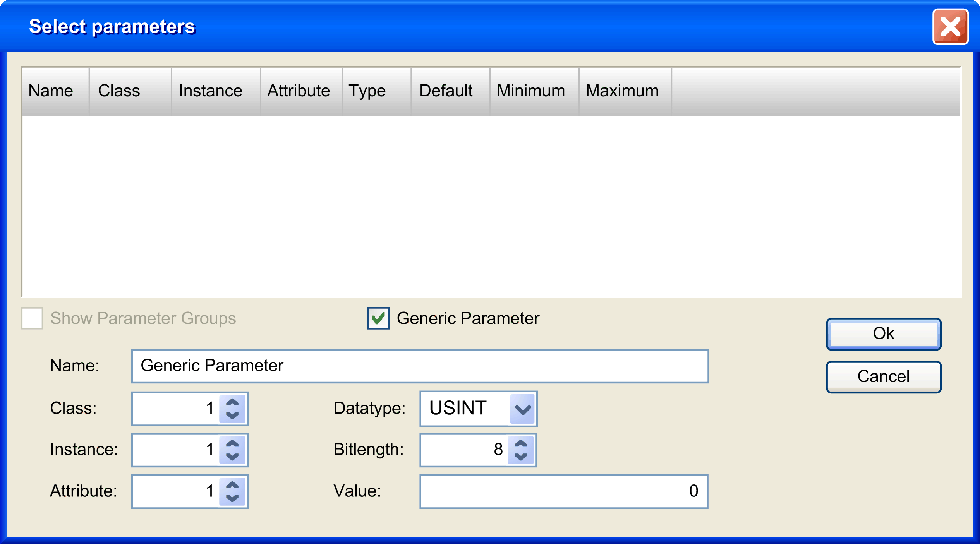Increment the Class value using the up arrow

point(233,402)
